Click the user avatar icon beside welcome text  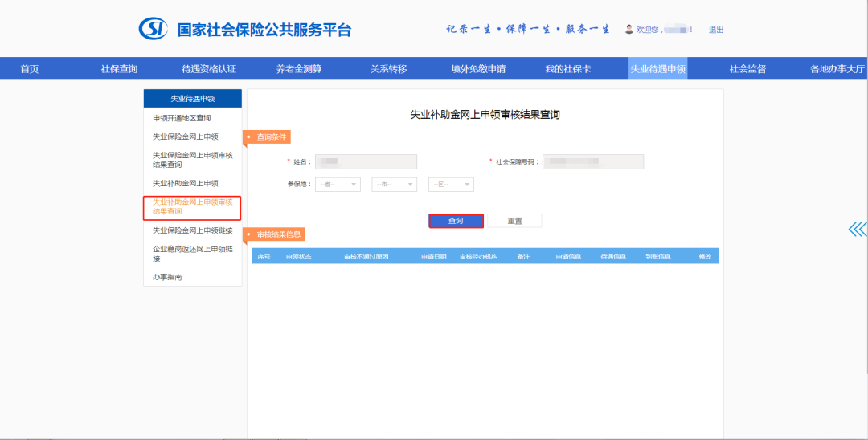pyautogui.click(x=628, y=29)
